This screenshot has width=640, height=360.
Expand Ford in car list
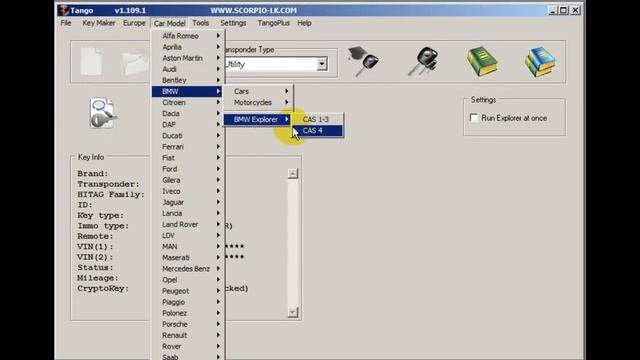[188, 169]
